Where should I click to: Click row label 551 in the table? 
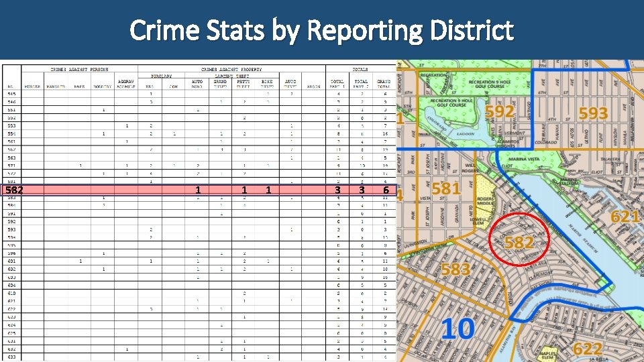(x=11, y=109)
